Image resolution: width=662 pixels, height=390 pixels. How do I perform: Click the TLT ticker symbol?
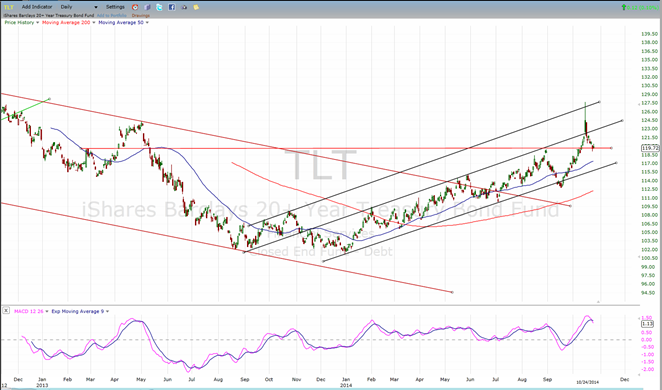coord(8,7)
